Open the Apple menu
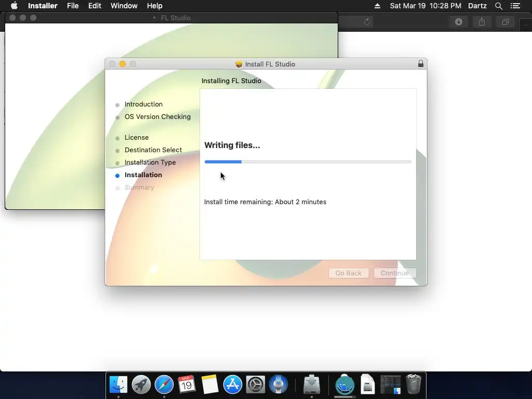The width and height of the screenshot is (532, 399). click(14, 6)
